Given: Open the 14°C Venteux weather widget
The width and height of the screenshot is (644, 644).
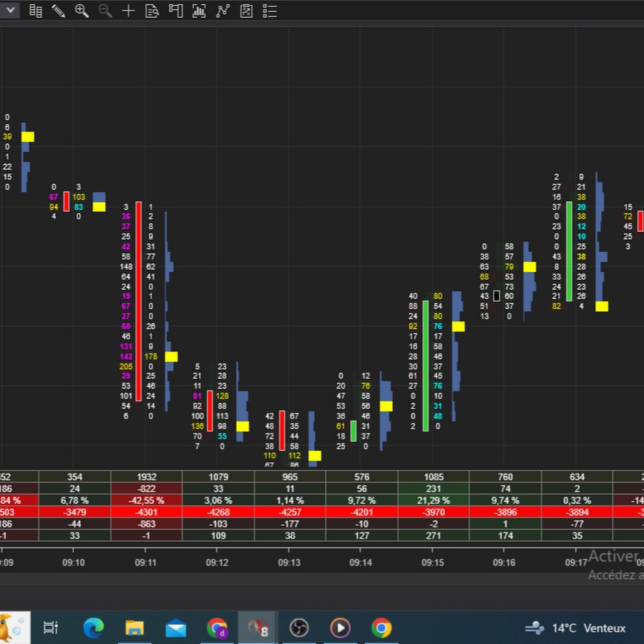Looking at the screenshot, I should [575, 628].
